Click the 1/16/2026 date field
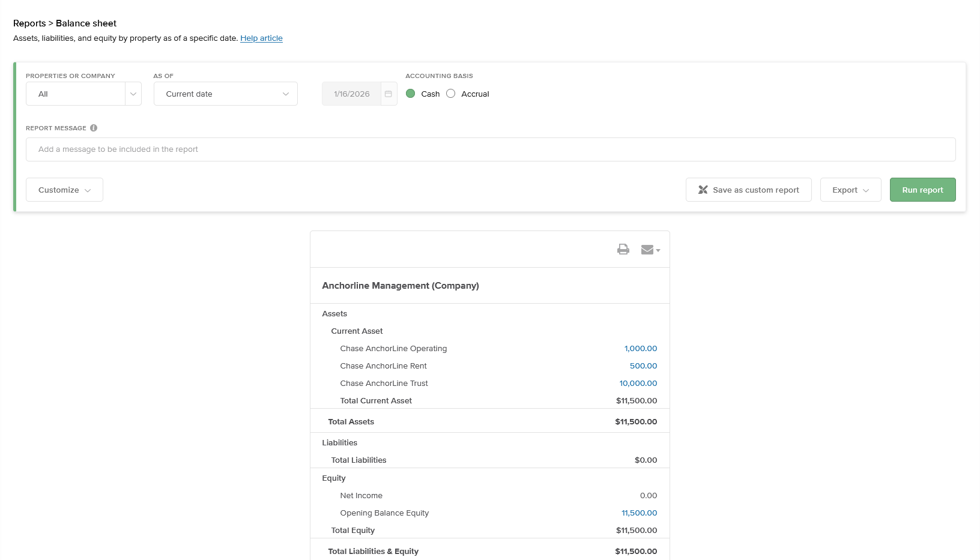Screen dimensions: 980x560 click(x=351, y=94)
